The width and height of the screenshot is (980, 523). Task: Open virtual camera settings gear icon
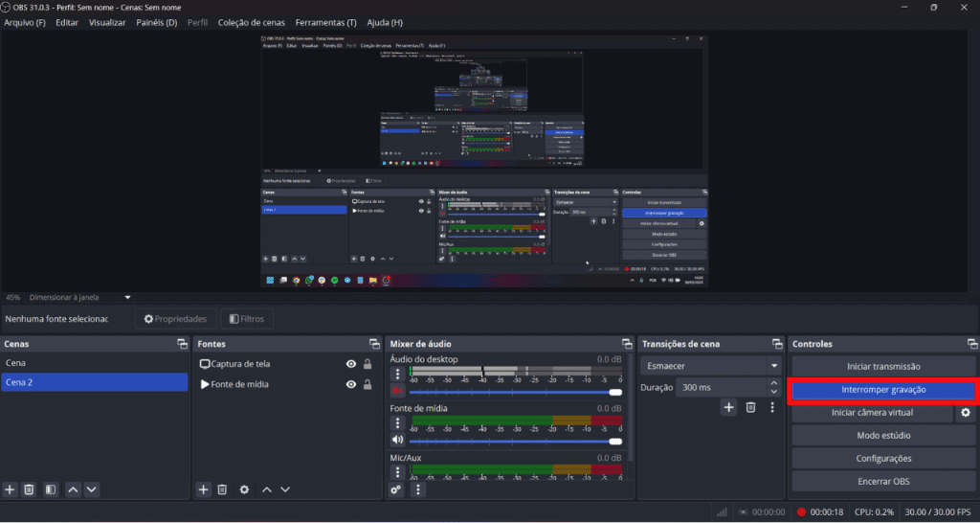pyautogui.click(x=966, y=413)
